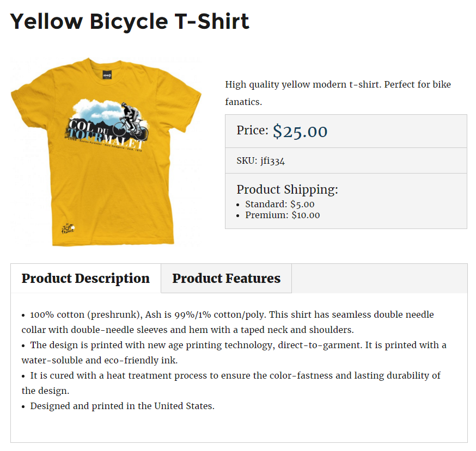Switch to the Product Features tab

point(226,278)
